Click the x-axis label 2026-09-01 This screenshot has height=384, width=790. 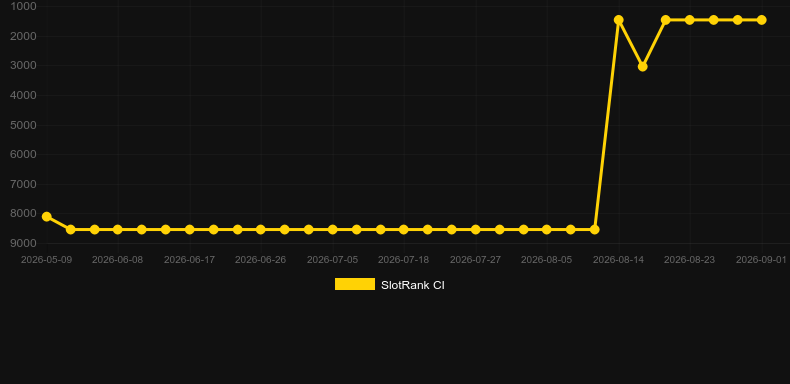761,260
